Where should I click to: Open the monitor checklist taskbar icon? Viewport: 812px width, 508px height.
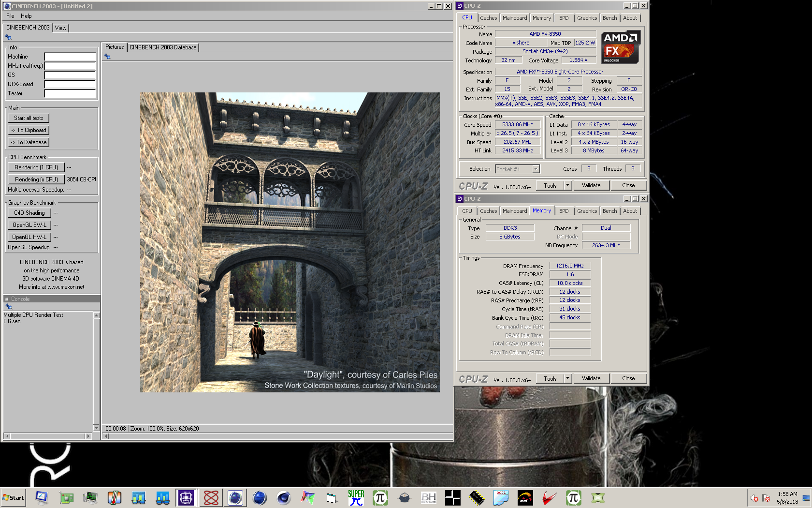42,497
